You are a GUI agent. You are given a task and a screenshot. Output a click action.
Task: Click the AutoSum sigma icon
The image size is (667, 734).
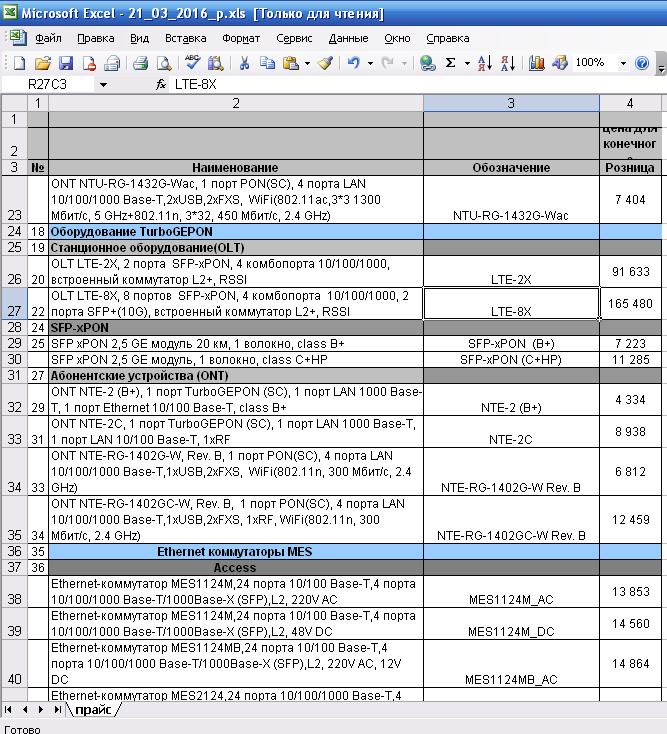pyautogui.click(x=450, y=63)
